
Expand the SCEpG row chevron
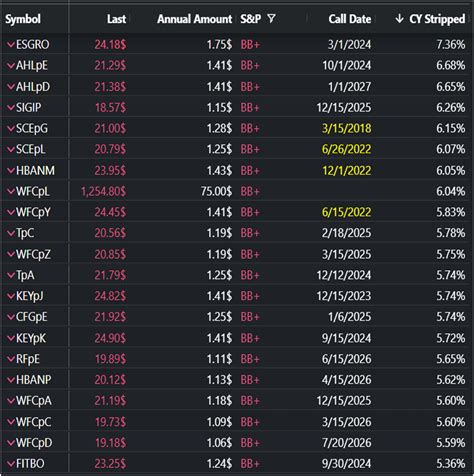(11, 128)
